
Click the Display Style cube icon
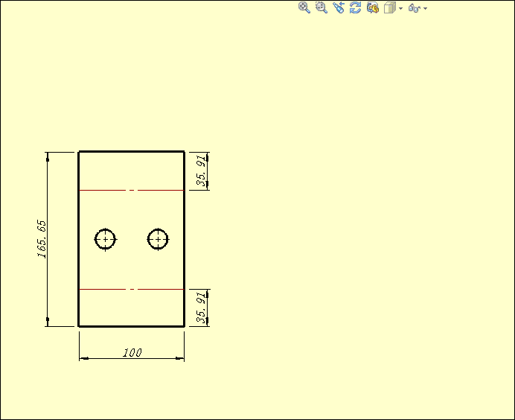click(389, 7)
